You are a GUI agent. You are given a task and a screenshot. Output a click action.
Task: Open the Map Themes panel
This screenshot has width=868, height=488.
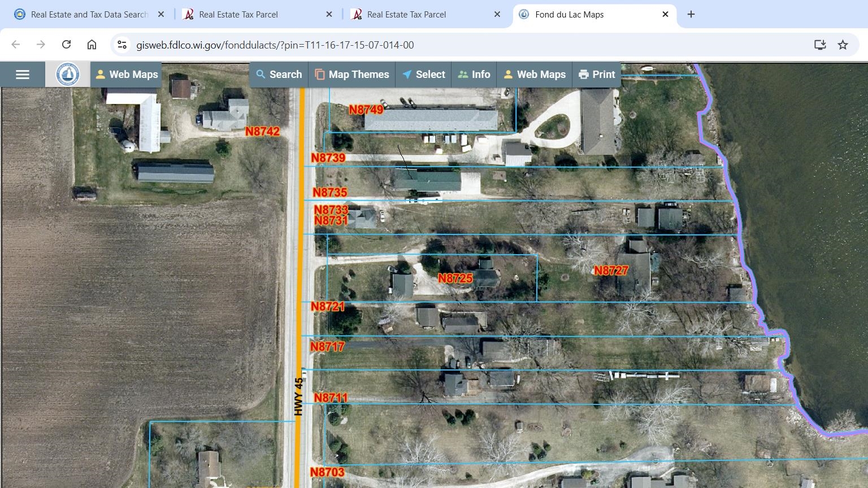pos(352,75)
